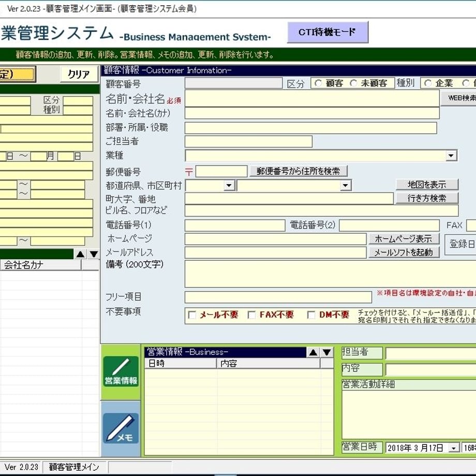Click 郵便番号から住所を検索 button
This screenshot has width=476, height=476.
coord(298,171)
